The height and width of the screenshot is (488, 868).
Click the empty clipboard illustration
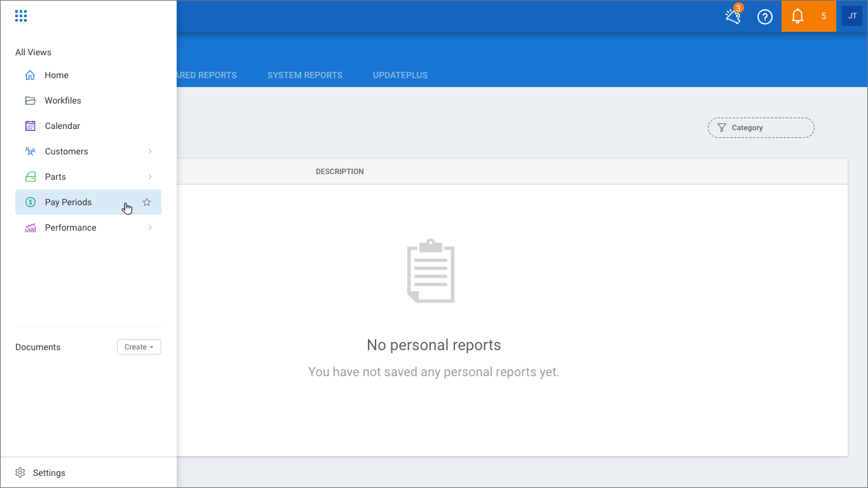coord(431,271)
